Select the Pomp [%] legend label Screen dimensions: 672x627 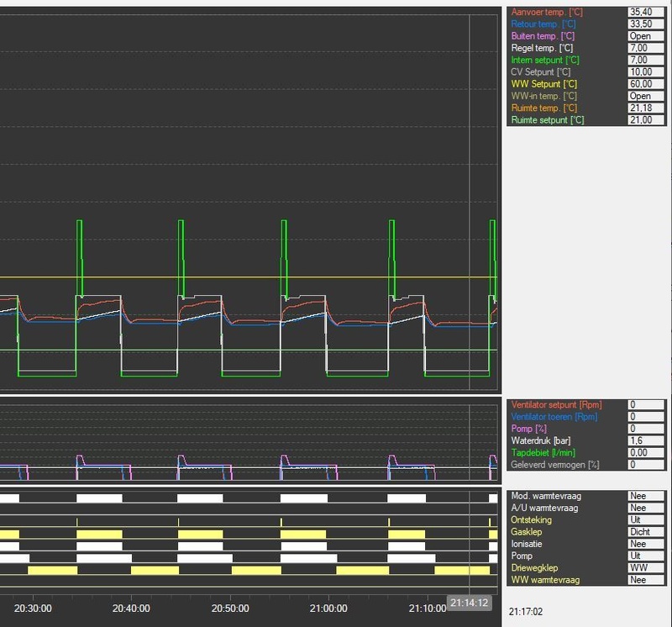(x=529, y=429)
